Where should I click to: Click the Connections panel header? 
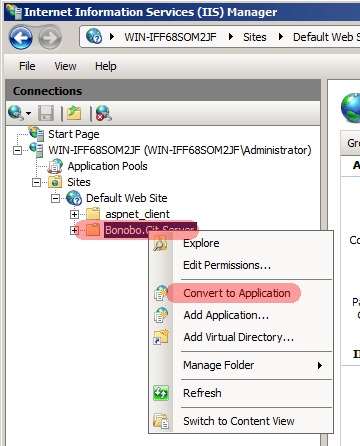pyautogui.click(x=163, y=91)
